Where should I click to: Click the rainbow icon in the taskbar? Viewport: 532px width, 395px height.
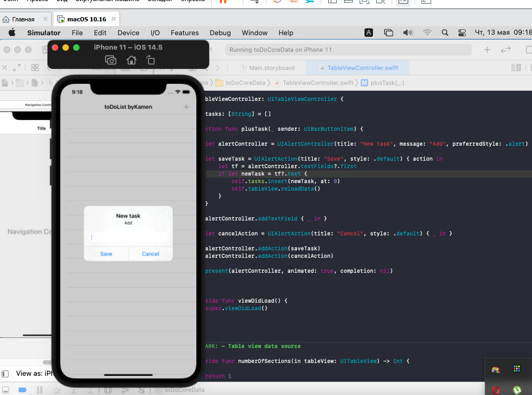click(x=496, y=368)
